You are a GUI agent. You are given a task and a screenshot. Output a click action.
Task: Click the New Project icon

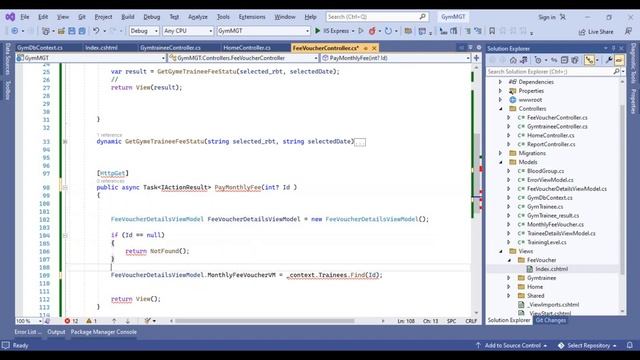pos(46,31)
